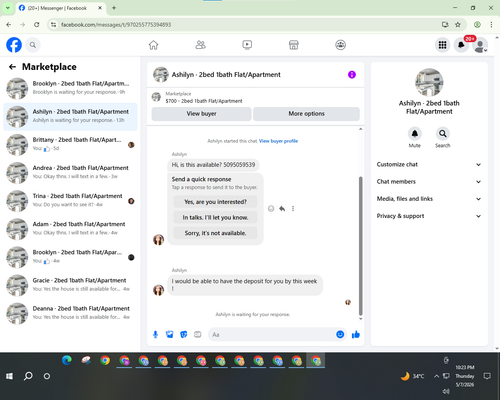Open emoji picker in message box
The width and height of the screenshot is (500, 400).
pyautogui.click(x=340, y=334)
